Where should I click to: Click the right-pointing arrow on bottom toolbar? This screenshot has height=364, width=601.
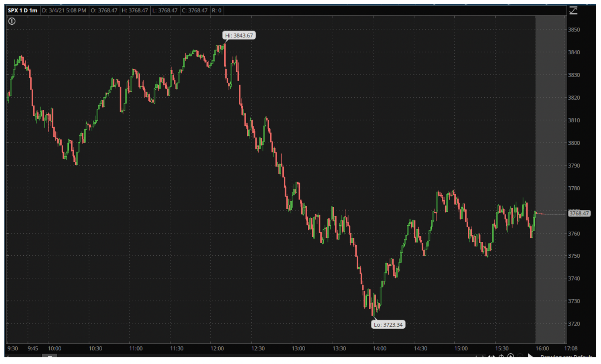pyautogui.click(x=531, y=356)
